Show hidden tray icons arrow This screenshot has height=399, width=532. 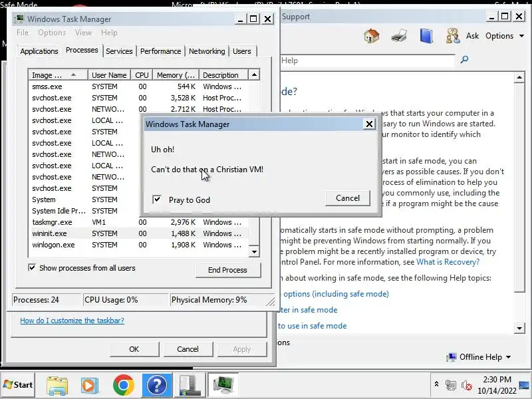436,384
